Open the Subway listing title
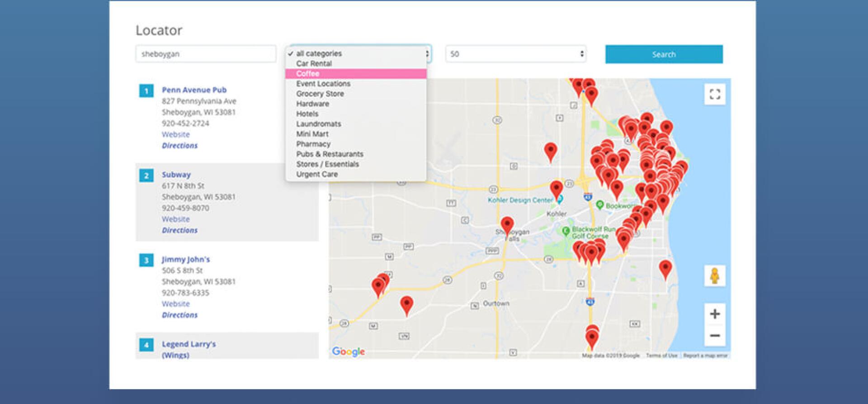Screen dimensions: 868x404 (176, 175)
